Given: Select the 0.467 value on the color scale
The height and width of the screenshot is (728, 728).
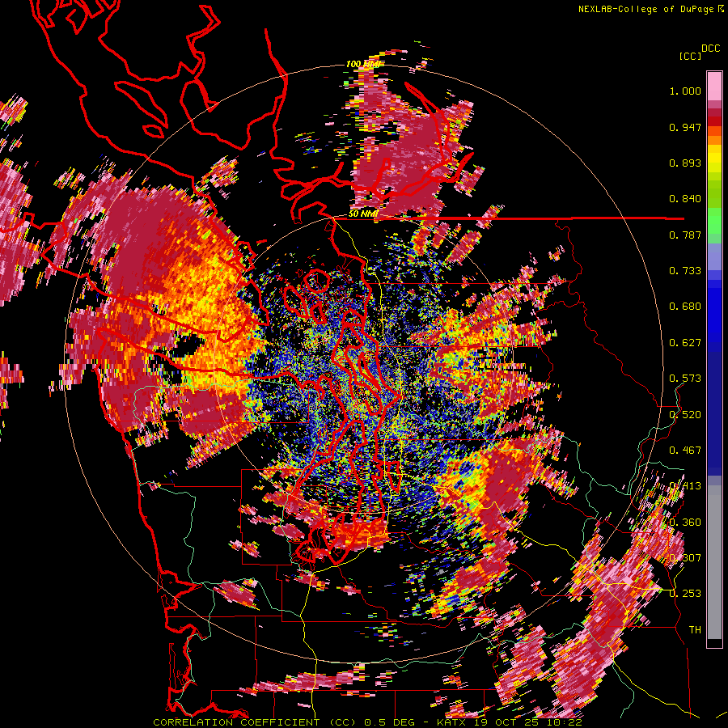Looking at the screenshot, I should point(685,451).
